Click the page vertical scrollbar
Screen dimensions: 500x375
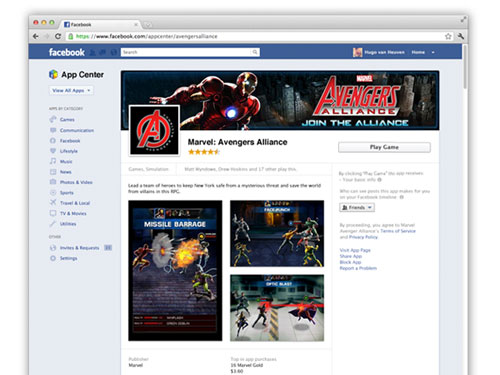pyautogui.click(x=465, y=67)
